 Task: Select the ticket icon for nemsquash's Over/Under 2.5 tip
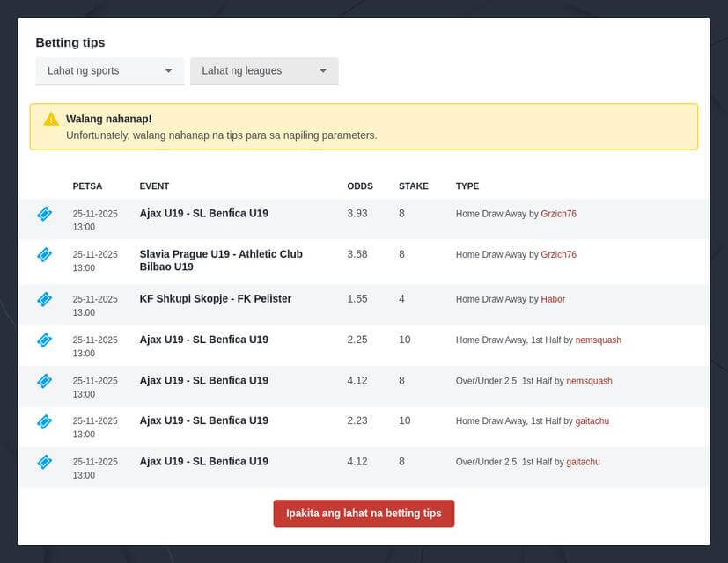coord(44,381)
